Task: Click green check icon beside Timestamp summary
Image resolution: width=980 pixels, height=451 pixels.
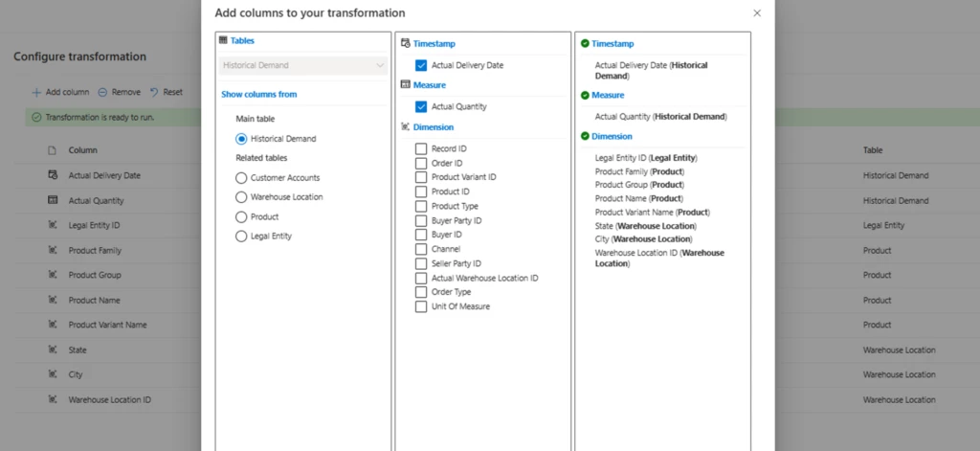Action: (x=585, y=44)
